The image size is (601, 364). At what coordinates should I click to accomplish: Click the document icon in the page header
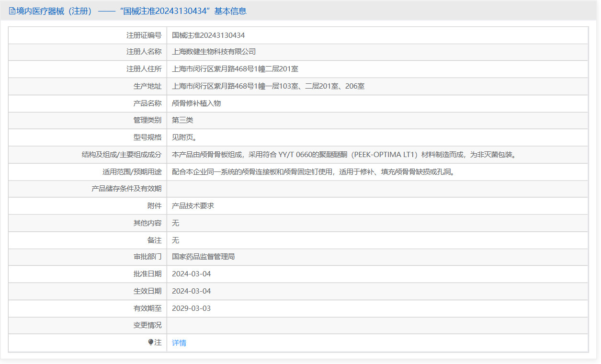coord(12,11)
